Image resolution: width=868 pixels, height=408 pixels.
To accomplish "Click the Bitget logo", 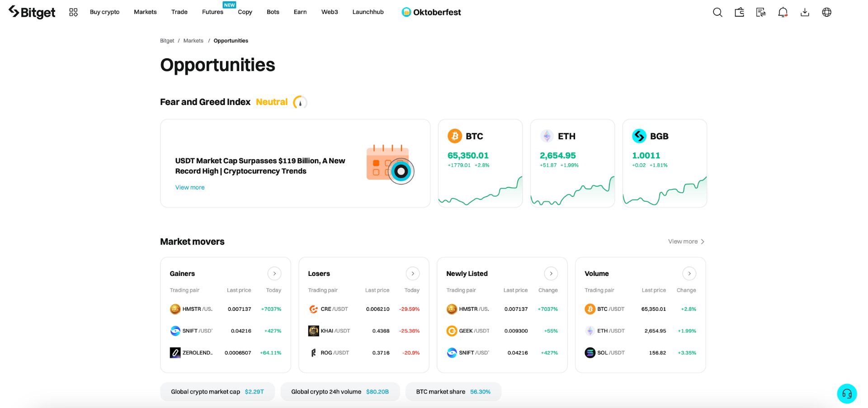I will tap(32, 12).
